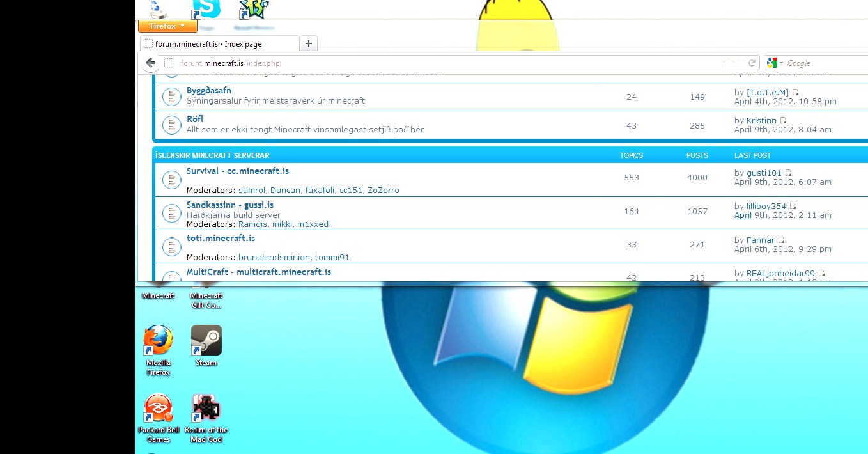Open Packard Bell Games desktop icon
868x454 pixels.
[158, 409]
